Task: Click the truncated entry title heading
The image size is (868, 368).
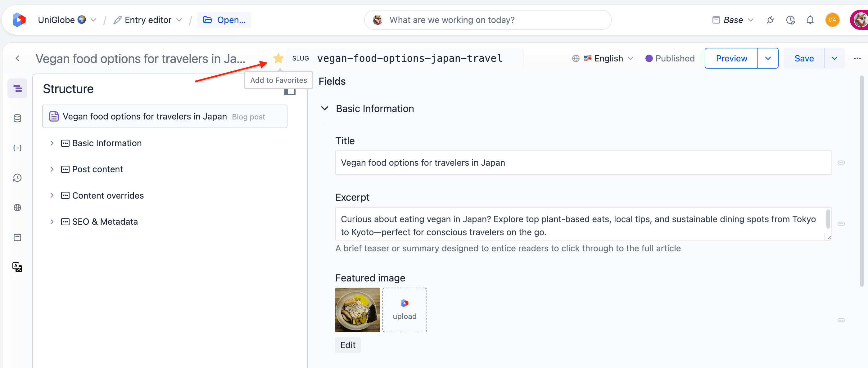Action: click(141, 59)
